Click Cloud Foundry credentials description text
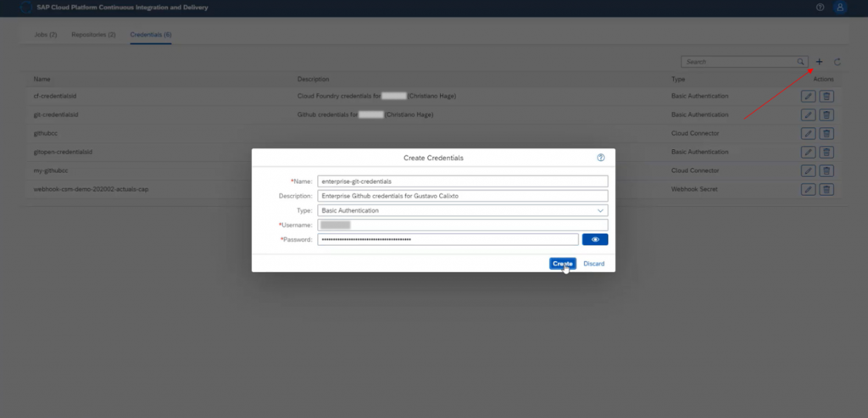Viewport: 868px width, 418px height. coord(376,97)
